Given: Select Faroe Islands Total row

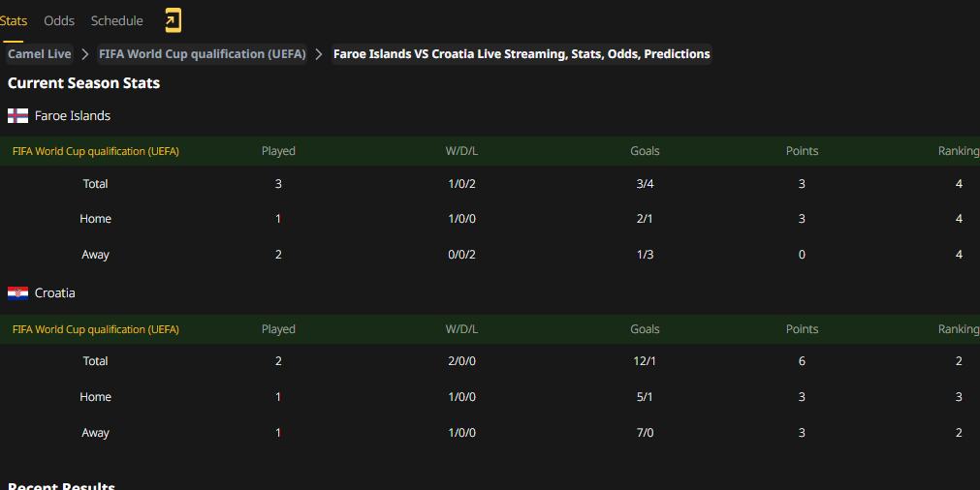Looking at the screenshot, I should coord(490,184).
